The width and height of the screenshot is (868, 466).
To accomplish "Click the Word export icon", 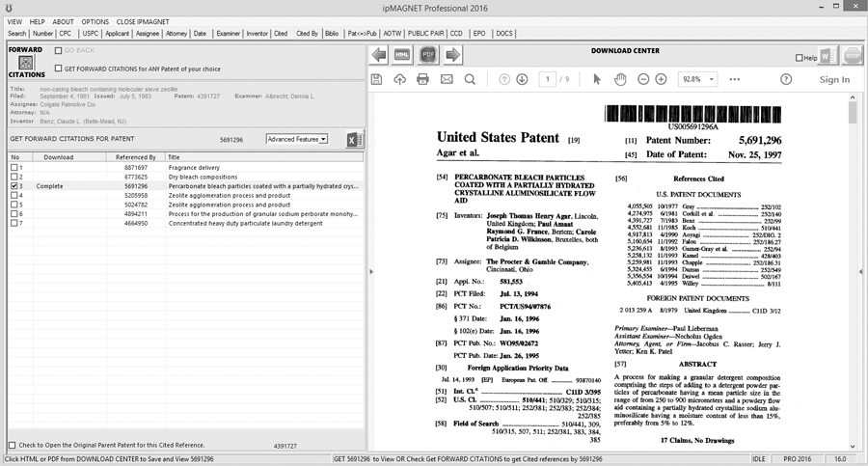I will tap(828, 56).
